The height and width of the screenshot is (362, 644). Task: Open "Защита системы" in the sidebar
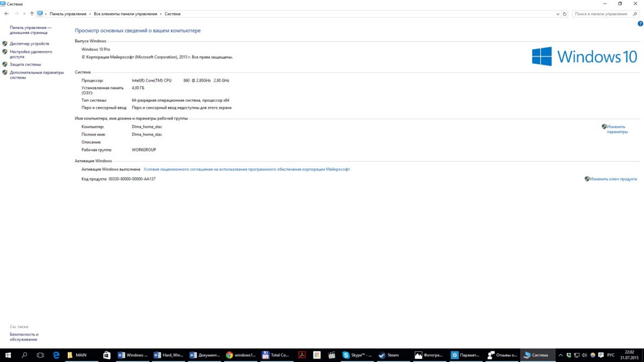(x=25, y=64)
